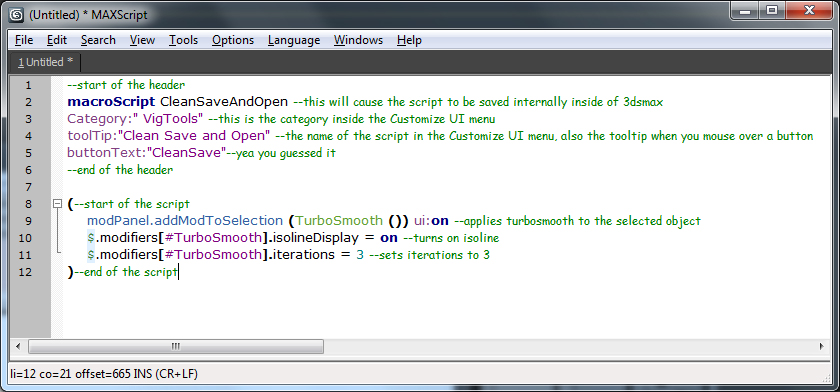Collapse the code fold at line 8
The width and height of the screenshot is (840, 392).
pyautogui.click(x=57, y=203)
